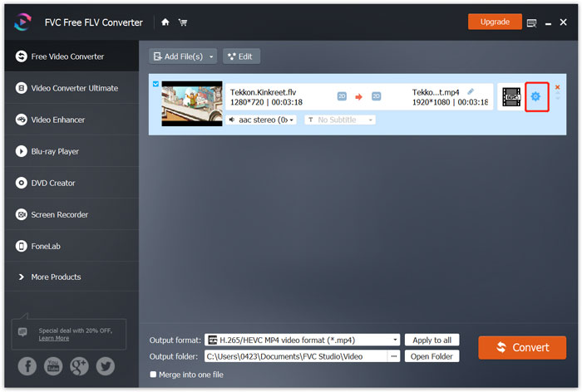The image size is (582, 392).
Task: Expand the Add File(s) dropdown arrow
Action: click(x=211, y=56)
